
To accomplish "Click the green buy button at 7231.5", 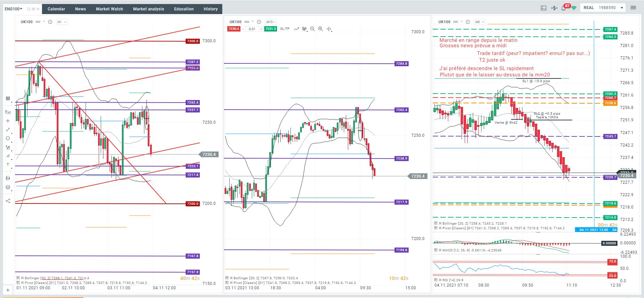I will coord(271,29).
